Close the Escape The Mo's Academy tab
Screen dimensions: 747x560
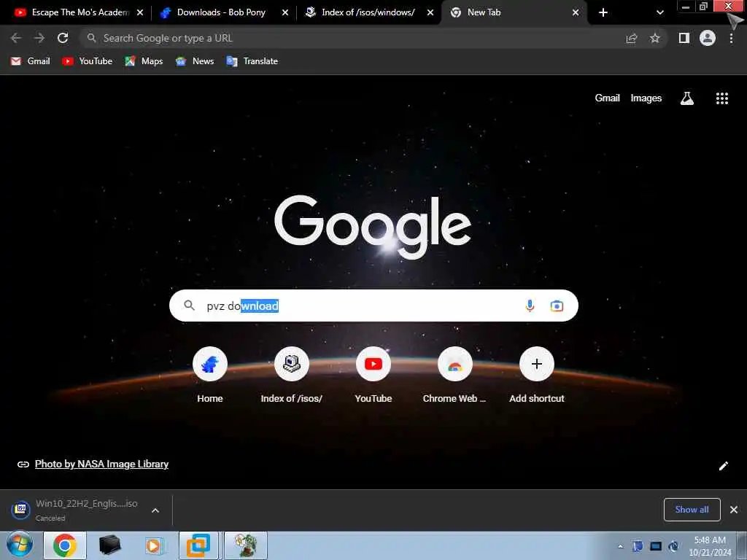pyautogui.click(x=140, y=12)
